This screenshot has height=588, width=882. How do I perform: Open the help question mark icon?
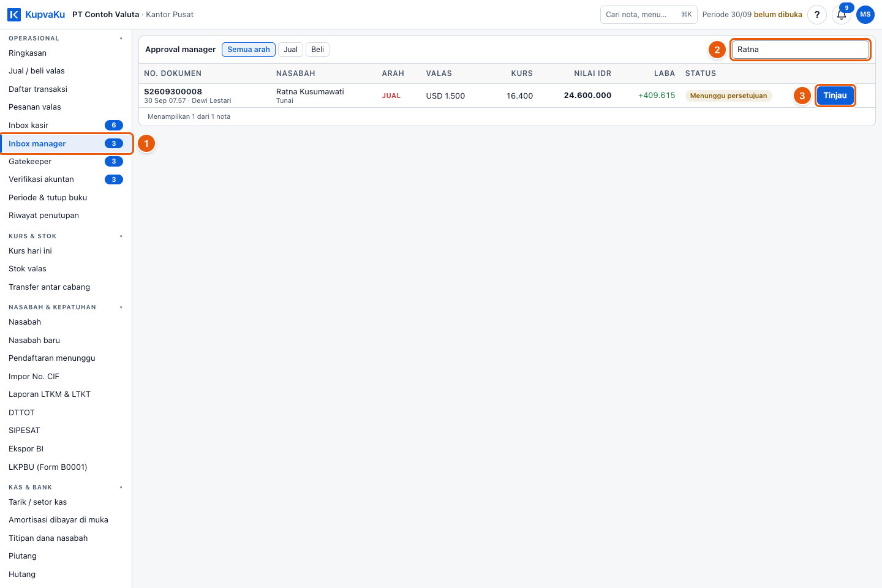(x=817, y=15)
